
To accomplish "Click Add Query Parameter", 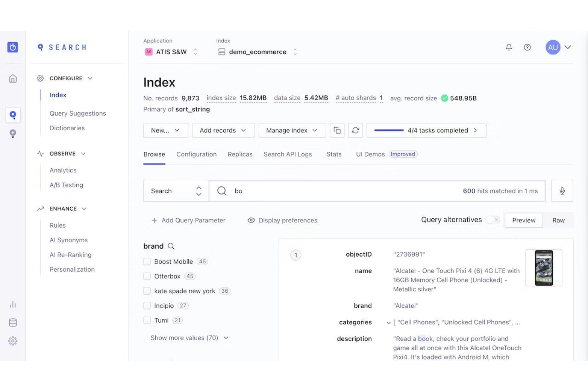I will (x=189, y=220).
